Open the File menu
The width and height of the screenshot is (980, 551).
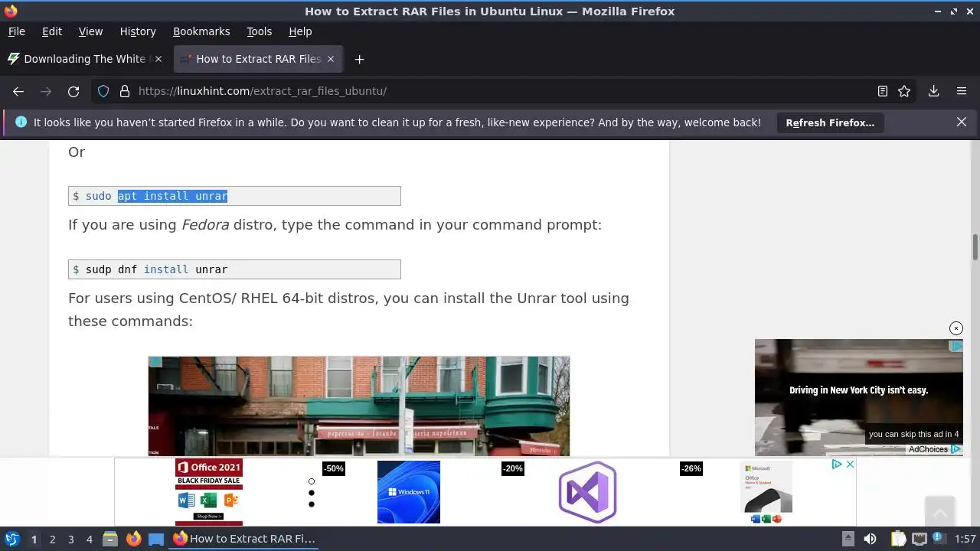(16, 31)
